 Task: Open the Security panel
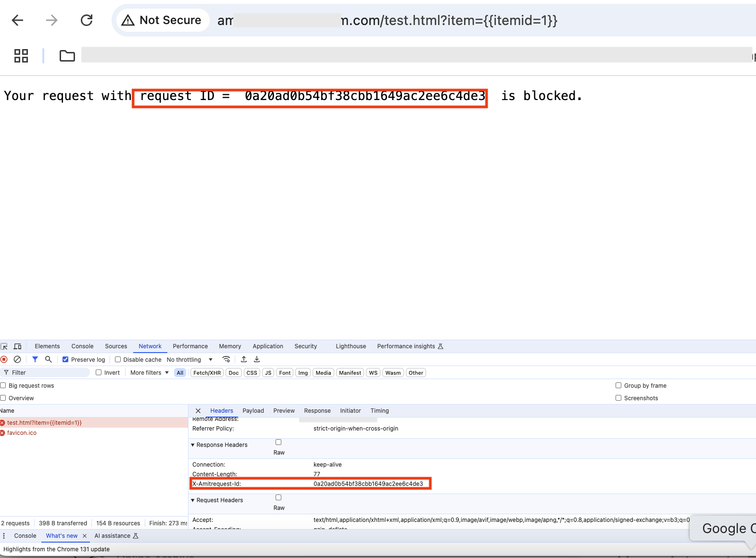[x=306, y=346]
